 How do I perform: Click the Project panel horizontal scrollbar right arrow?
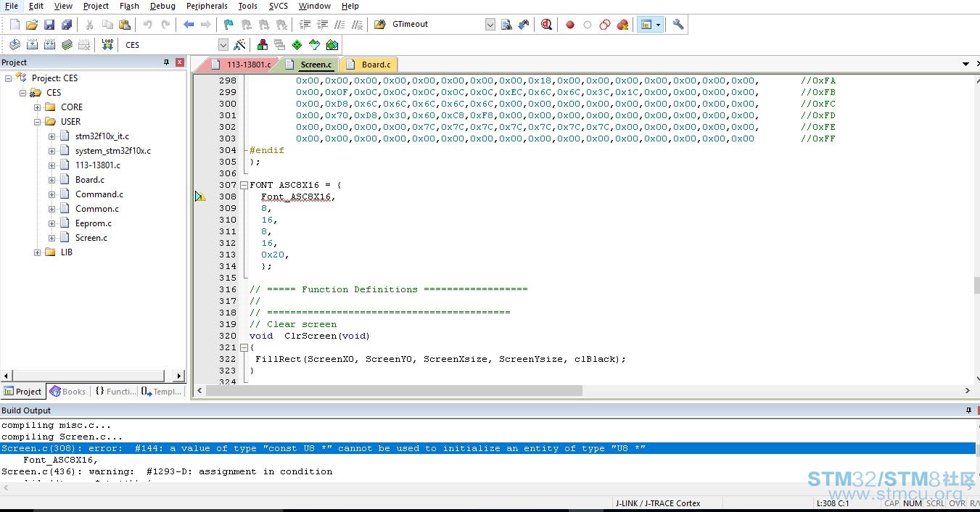(179, 376)
